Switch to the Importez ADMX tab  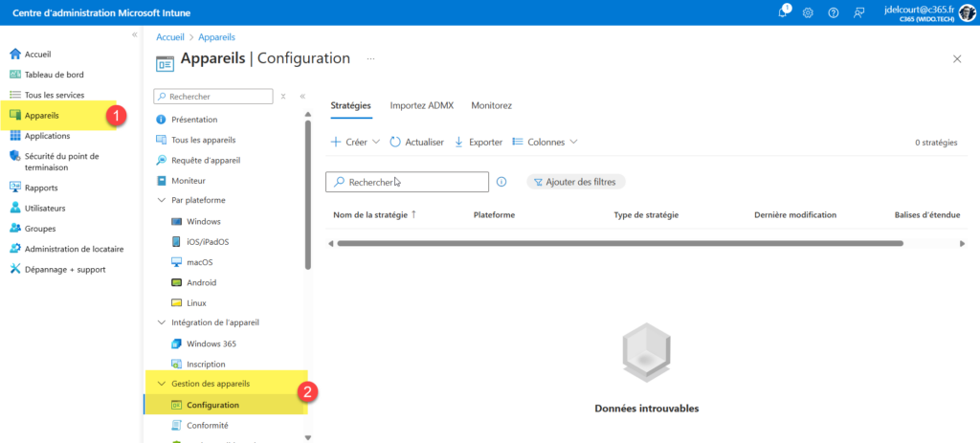(x=421, y=105)
